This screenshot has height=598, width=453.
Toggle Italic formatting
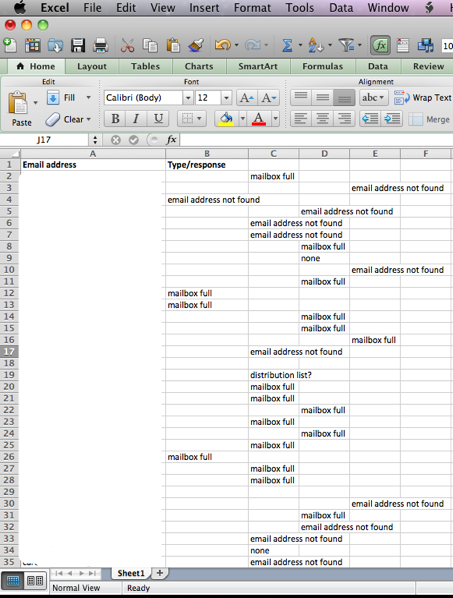[136, 119]
